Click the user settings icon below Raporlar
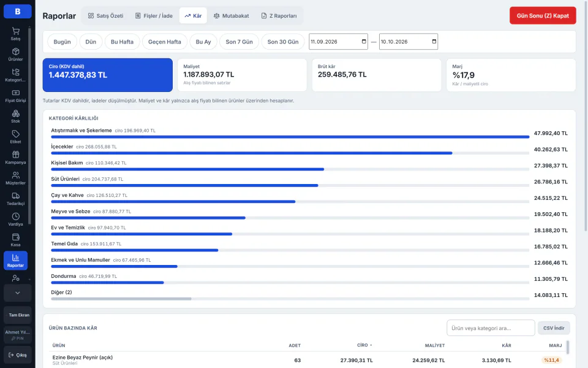Screen dimensions: 588x368 pos(15,278)
